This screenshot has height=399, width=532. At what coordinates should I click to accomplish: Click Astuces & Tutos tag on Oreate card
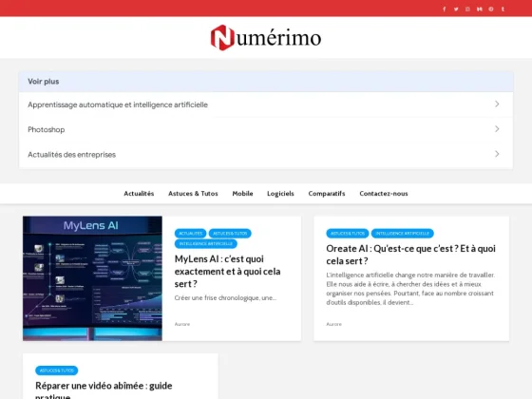point(348,234)
